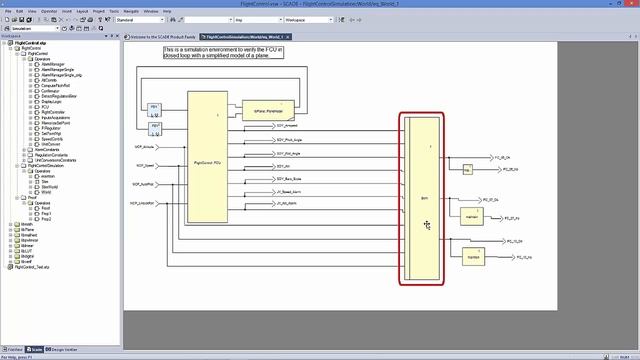Open the View menu
Viewport: 640px width, 360px height.
(x=32, y=11)
